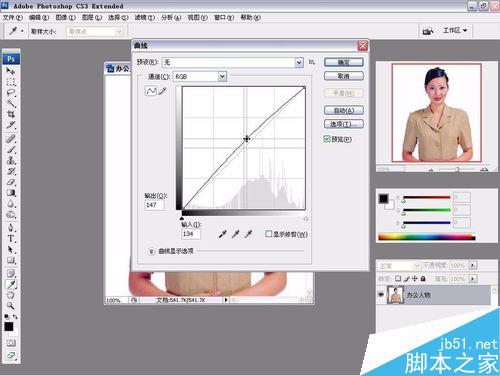Viewport: 500px width, 376px height.
Task: Select the Gradient tool
Action: 11,193
